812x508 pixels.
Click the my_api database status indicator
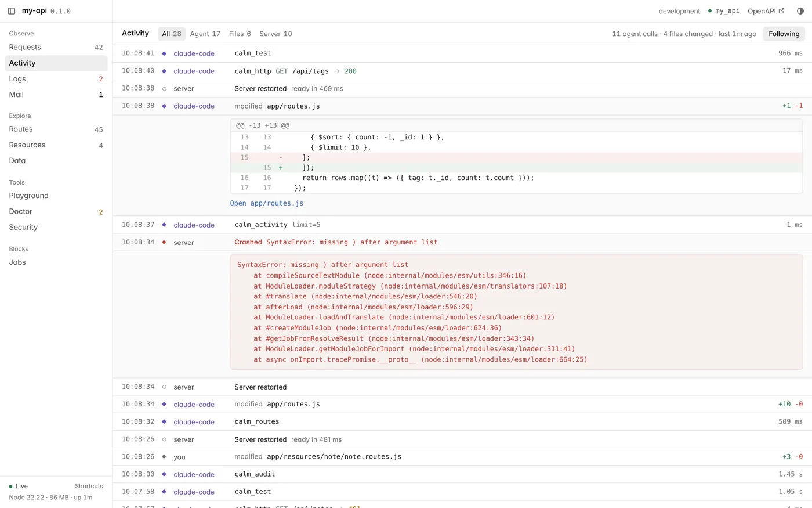click(x=724, y=11)
